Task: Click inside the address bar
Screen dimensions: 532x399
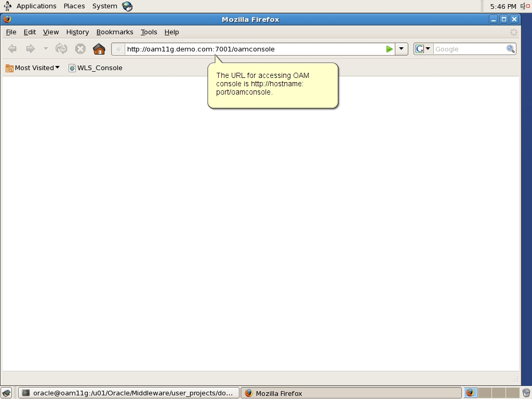Action: coord(249,48)
